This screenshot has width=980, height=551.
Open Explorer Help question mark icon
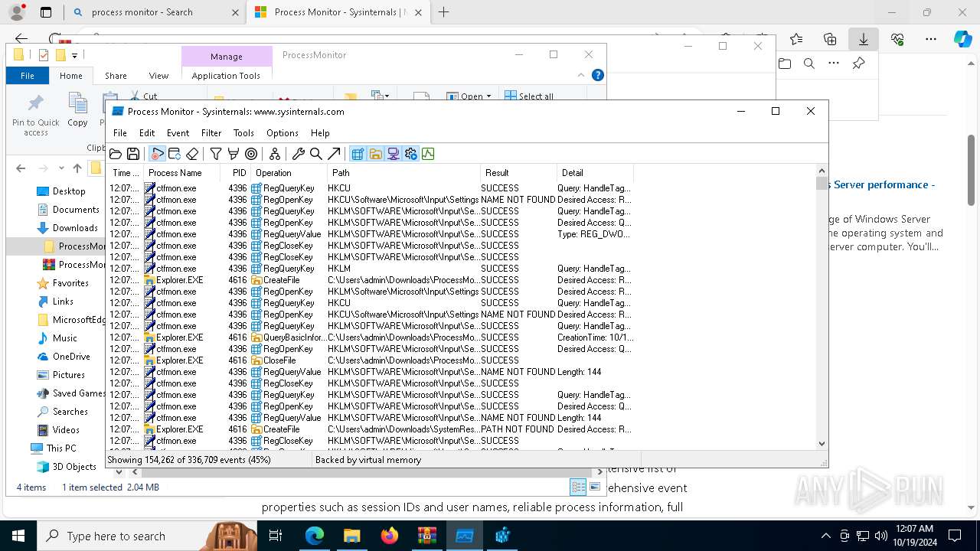[x=598, y=75]
